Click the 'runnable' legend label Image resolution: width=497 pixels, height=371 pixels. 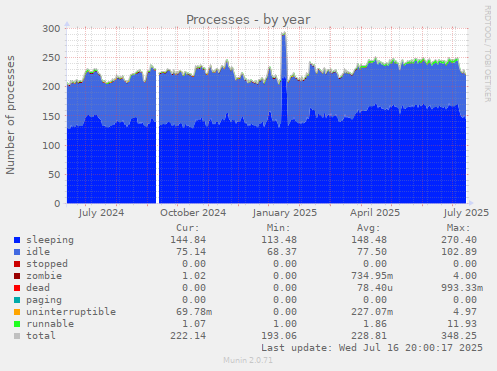[x=50, y=324]
